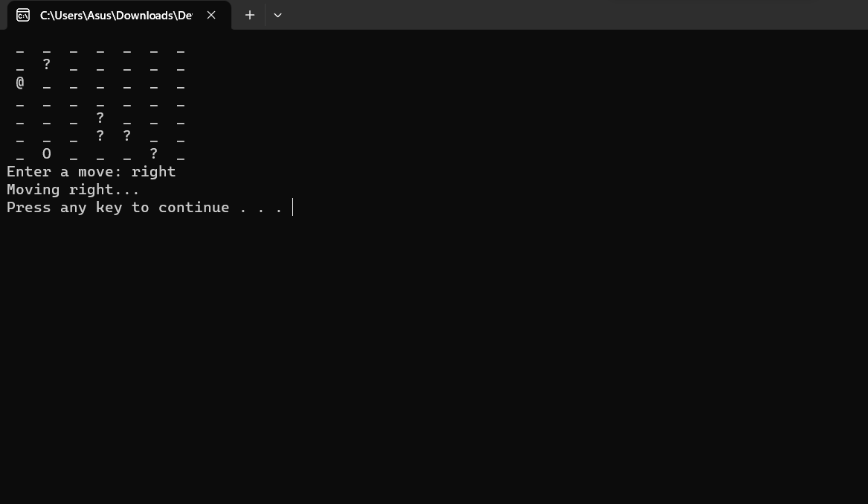Click the blinking cursor after the continue prompt
Image resolution: width=868 pixels, height=504 pixels.
(x=292, y=207)
